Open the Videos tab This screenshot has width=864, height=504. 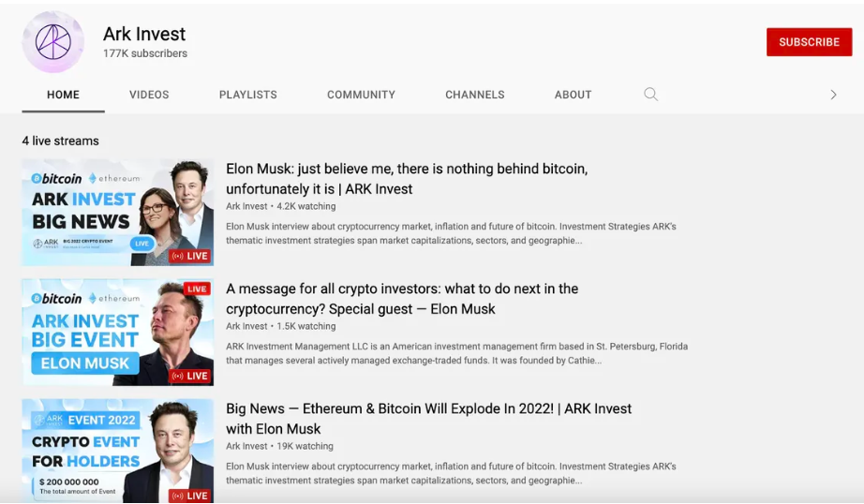149,95
